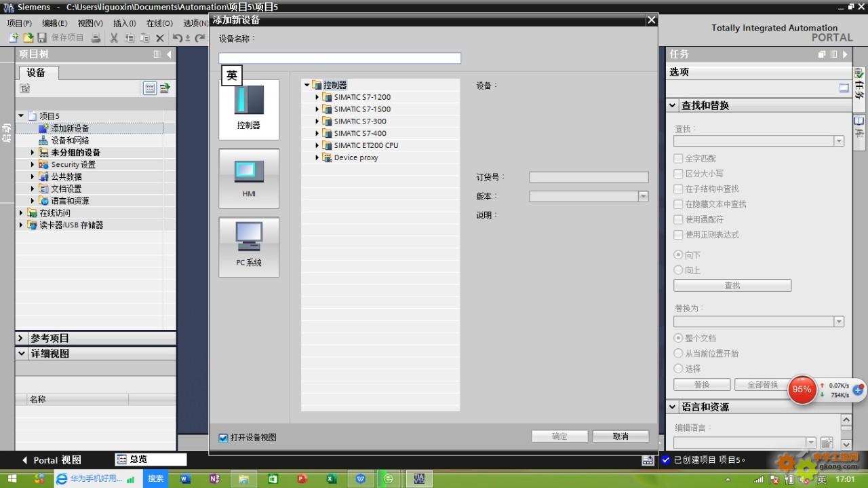868x488 pixels.
Task: Expand the SIMATIC ET200 CPU folder
Action: 317,145
